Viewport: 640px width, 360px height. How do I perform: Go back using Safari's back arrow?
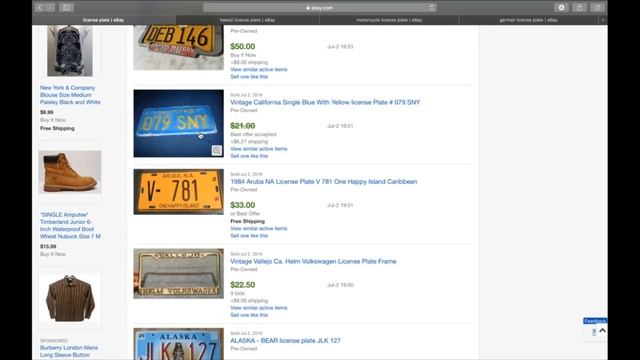(40, 7)
